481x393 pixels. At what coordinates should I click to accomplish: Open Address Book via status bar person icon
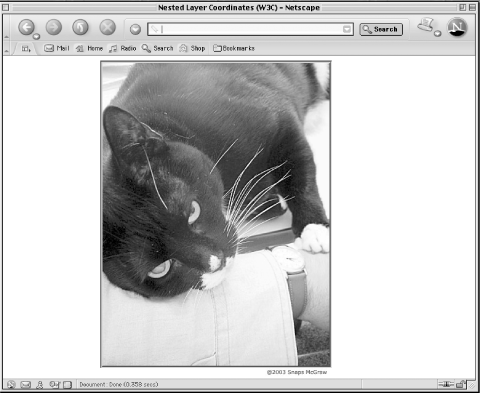[40, 385]
